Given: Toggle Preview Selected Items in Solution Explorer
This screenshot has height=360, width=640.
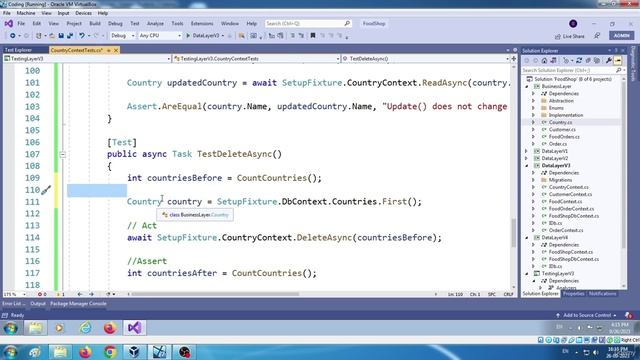Looking at the screenshot, I should tap(618, 60).
